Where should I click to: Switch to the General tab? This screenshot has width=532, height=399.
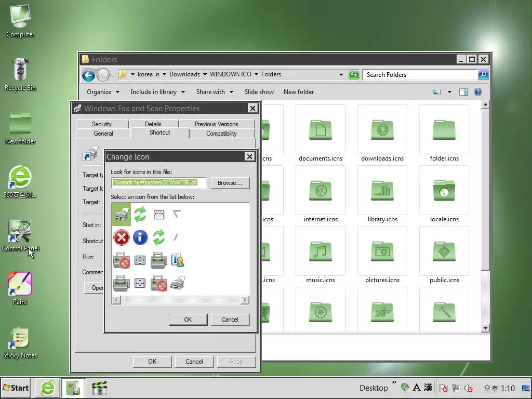(103, 134)
